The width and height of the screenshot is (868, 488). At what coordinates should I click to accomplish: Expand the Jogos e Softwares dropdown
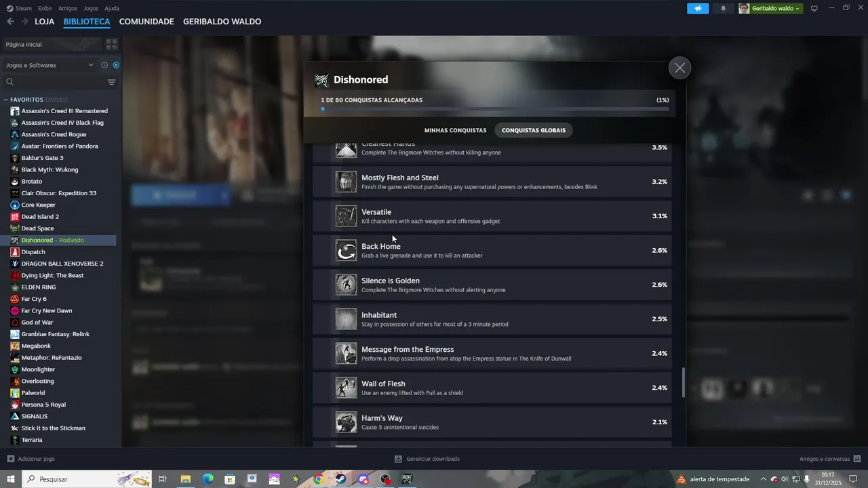click(50, 65)
